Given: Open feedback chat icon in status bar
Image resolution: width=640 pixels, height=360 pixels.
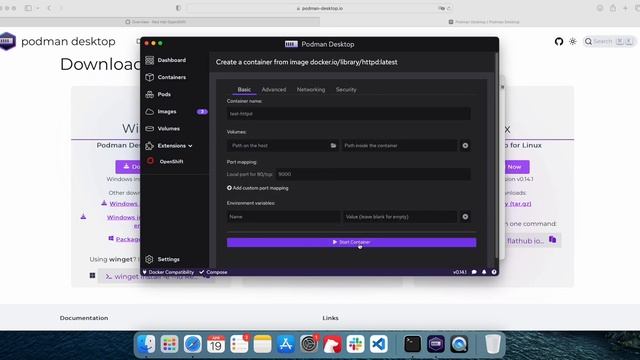Looking at the screenshot, I should coord(474,272).
